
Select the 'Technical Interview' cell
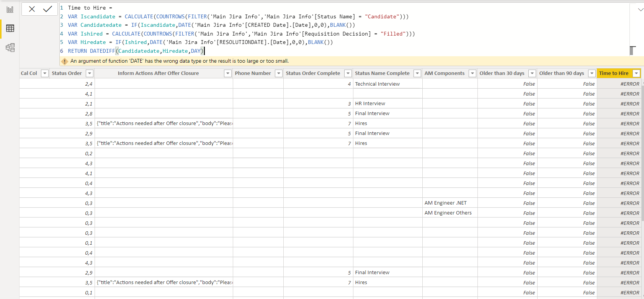[387, 84]
